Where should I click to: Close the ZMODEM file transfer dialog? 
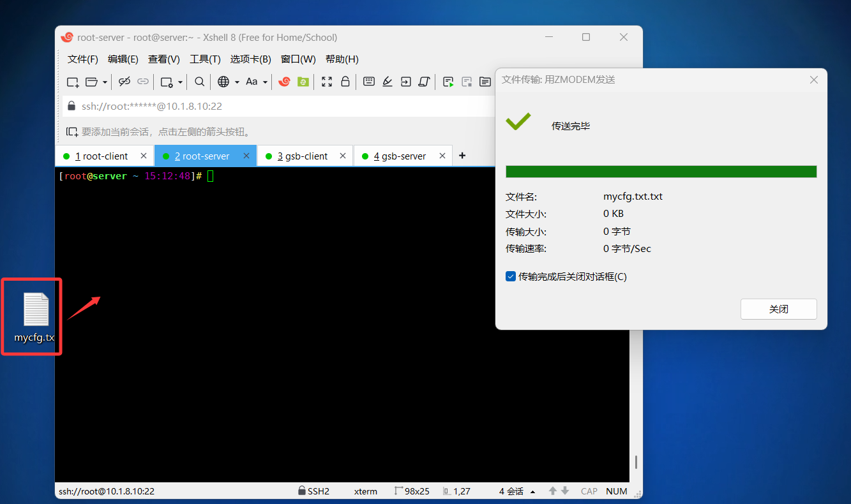coord(814,80)
